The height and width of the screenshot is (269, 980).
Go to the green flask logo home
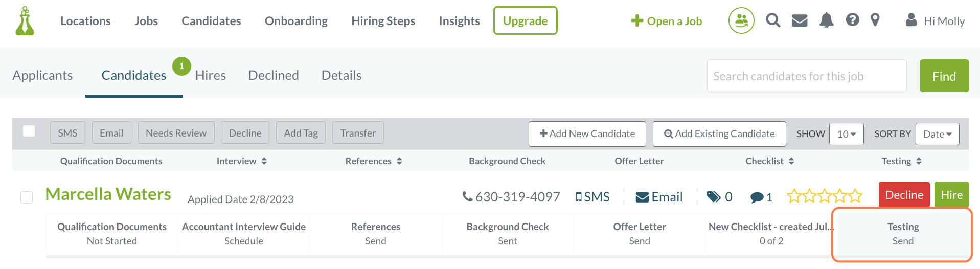pos(25,21)
